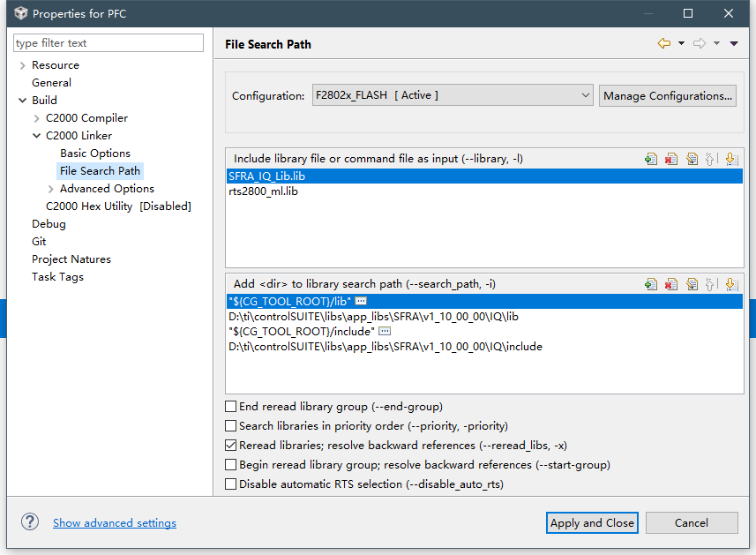
Task: Open the Configuration dropdown
Action: coord(453,95)
